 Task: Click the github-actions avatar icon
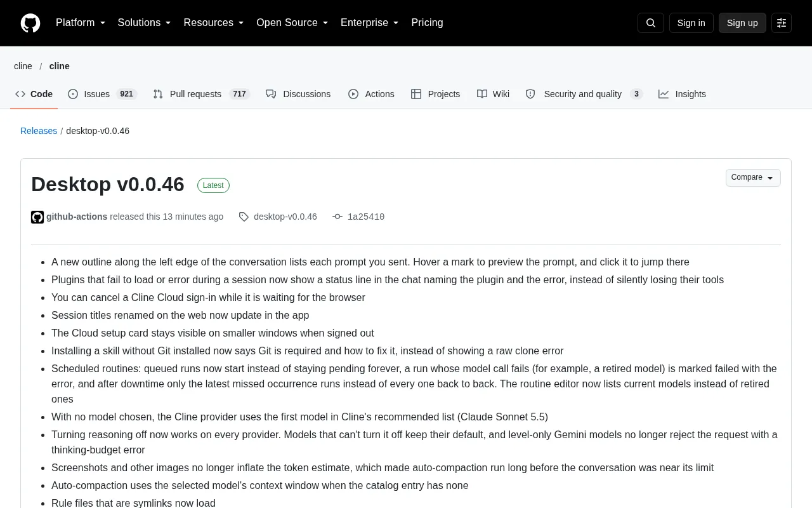click(37, 217)
